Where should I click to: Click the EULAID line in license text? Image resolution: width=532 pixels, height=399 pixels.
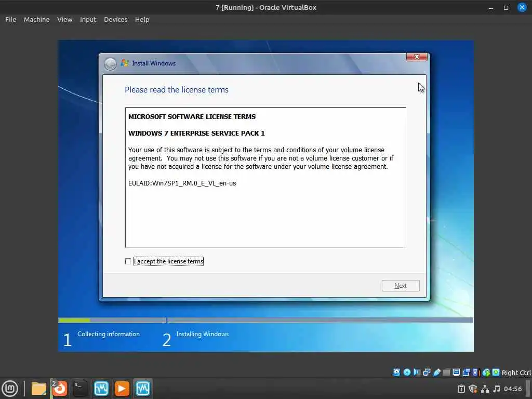(182, 183)
